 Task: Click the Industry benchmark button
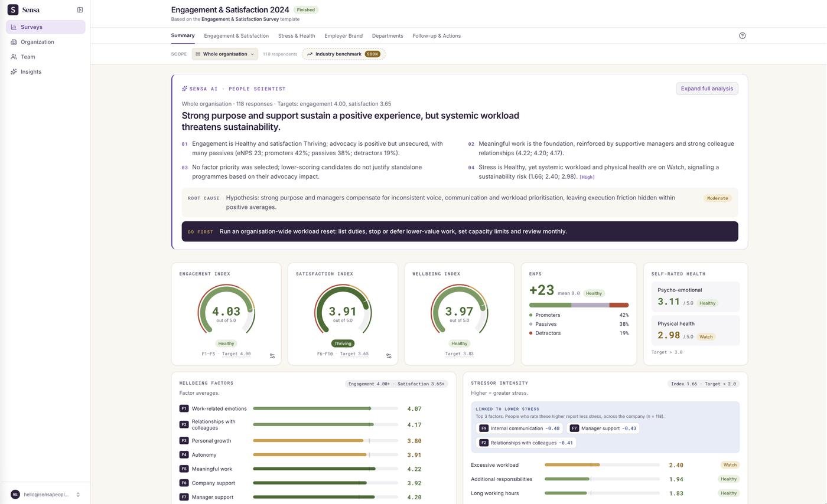(343, 54)
